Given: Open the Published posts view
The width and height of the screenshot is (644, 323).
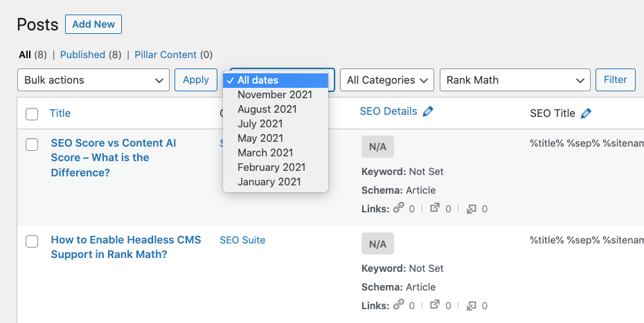Looking at the screenshot, I should pos(82,55).
